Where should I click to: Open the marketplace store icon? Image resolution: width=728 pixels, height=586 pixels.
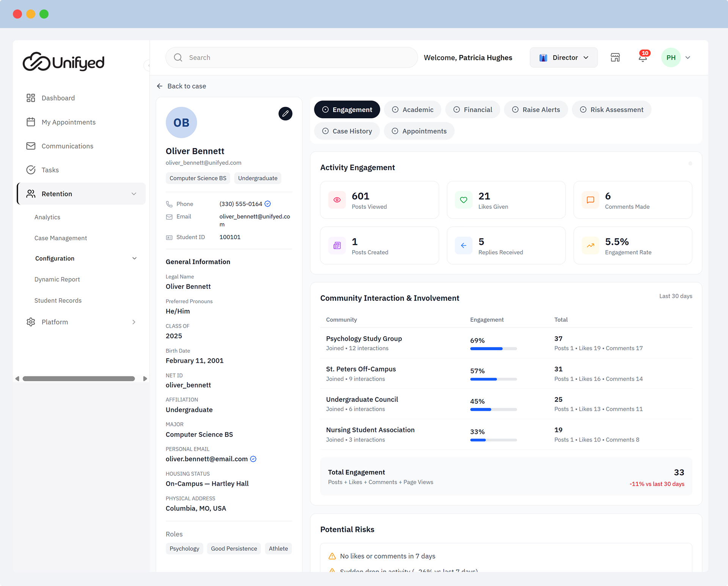(x=615, y=58)
